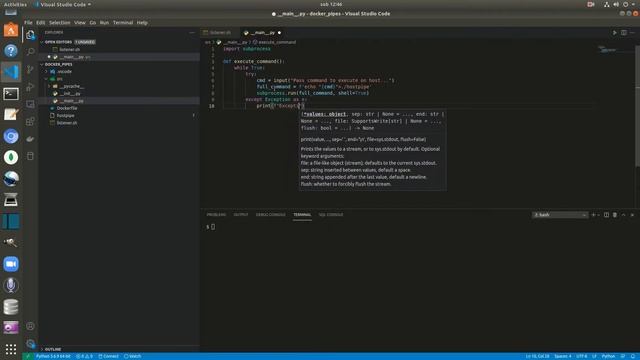Image resolution: width=640 pixels, height=360 pixels.
Task: Open the Terminal app in the dock
Action: pos(11,94)
